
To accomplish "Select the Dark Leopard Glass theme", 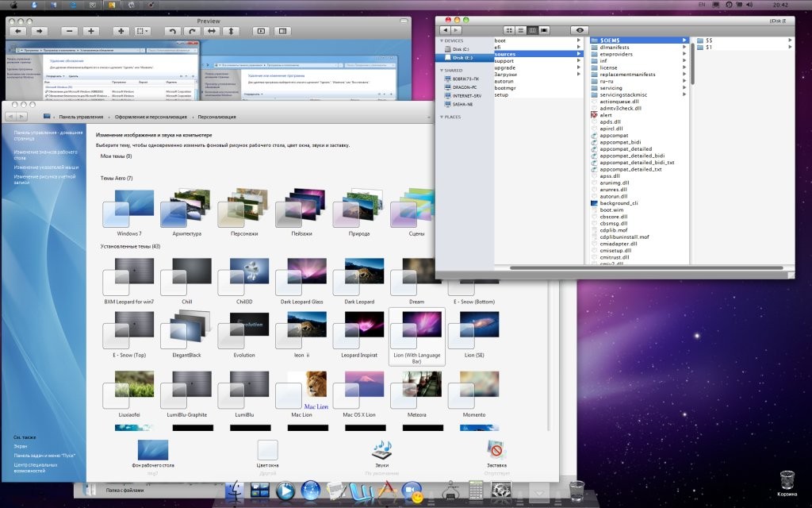I will tap(301, 281).
